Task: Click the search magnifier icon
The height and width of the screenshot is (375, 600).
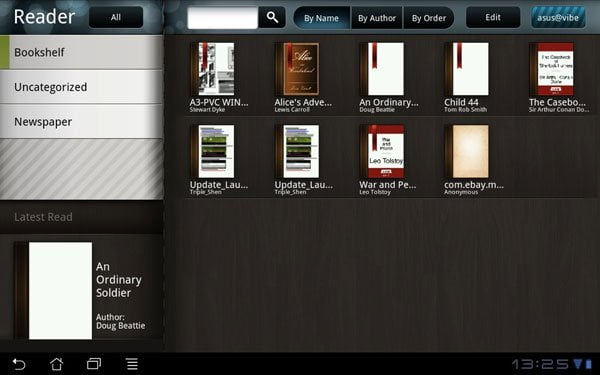Action: pos(272,17)
